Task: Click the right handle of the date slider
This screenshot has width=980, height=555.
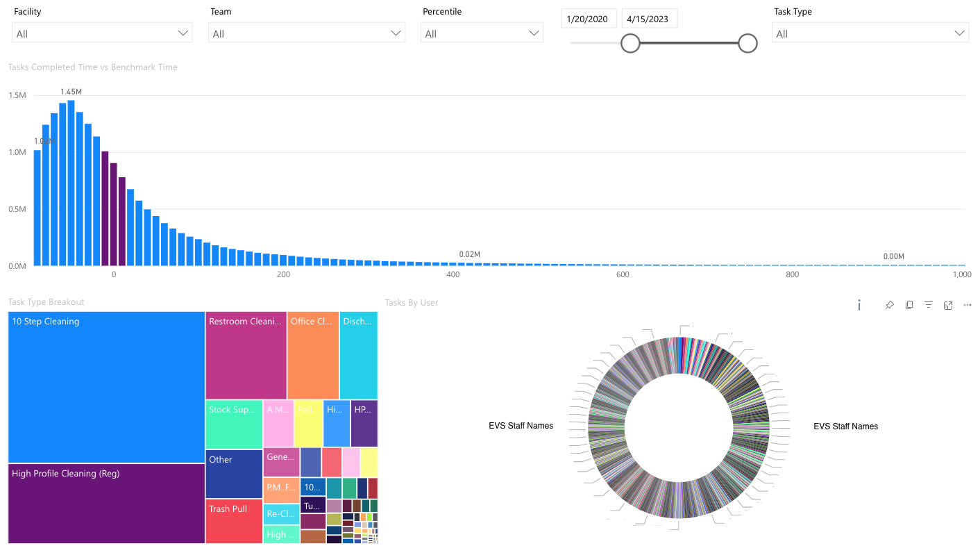Action: pyautogui.click(x=747, y=43)
